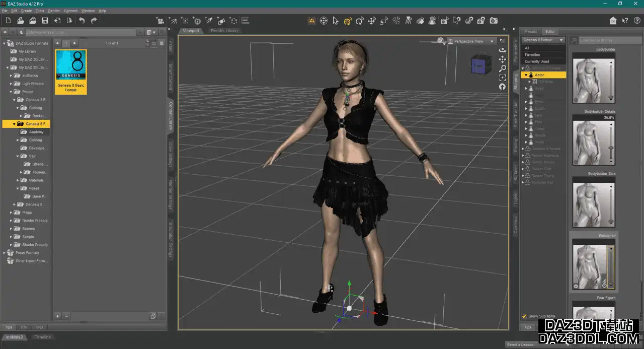Create a new camera via toolbar icon
The image size is (644, 349).
160,21
